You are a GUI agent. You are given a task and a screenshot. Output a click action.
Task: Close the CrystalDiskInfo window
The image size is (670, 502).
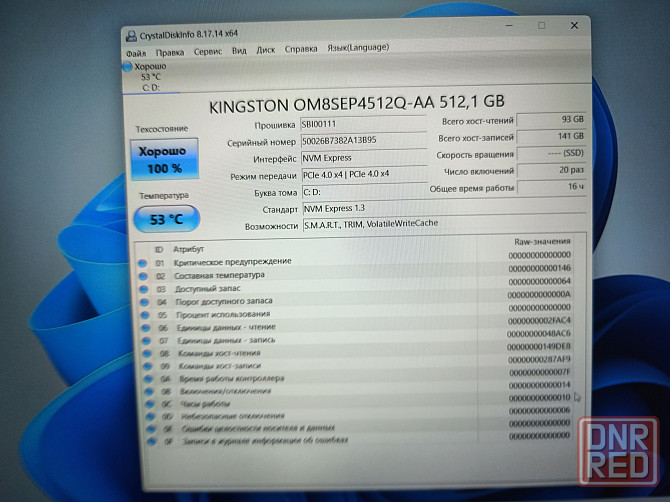(574, 25)
